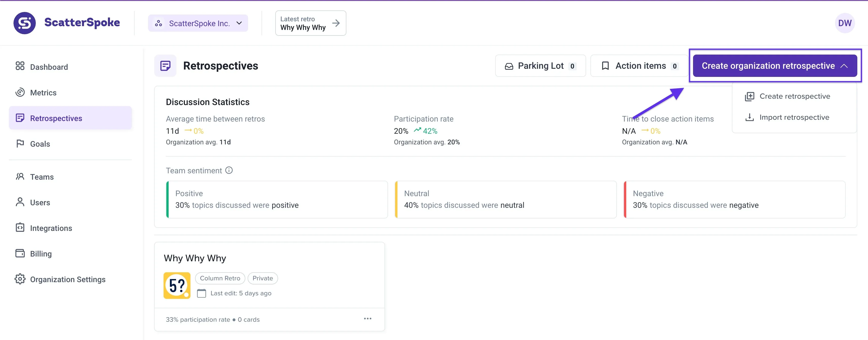Click the Metrics gauge icon
The height and width of the screenshot is (340, 868).
(20, 92)
